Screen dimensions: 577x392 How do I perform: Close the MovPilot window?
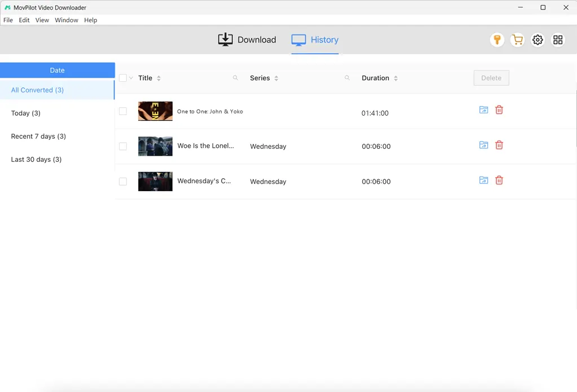pyautogui.click(x=566, y=7)
